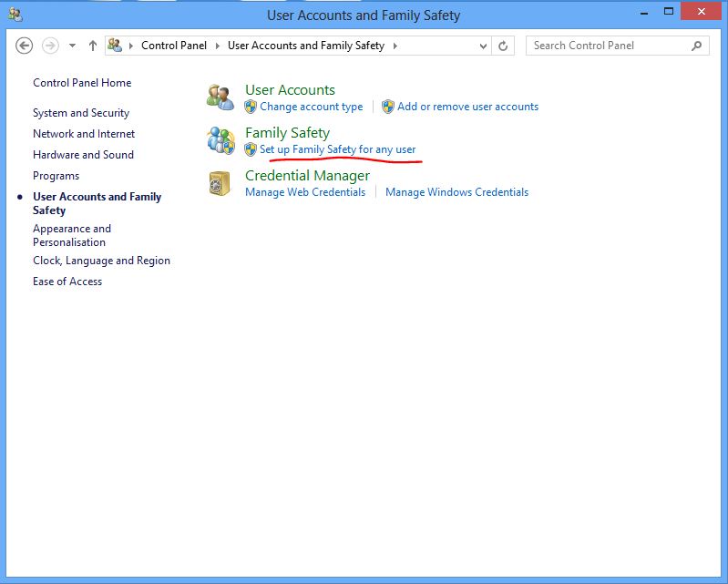Go to Control Panel Home
This screenshot has width=728, height=584.
tap(82, 83)
